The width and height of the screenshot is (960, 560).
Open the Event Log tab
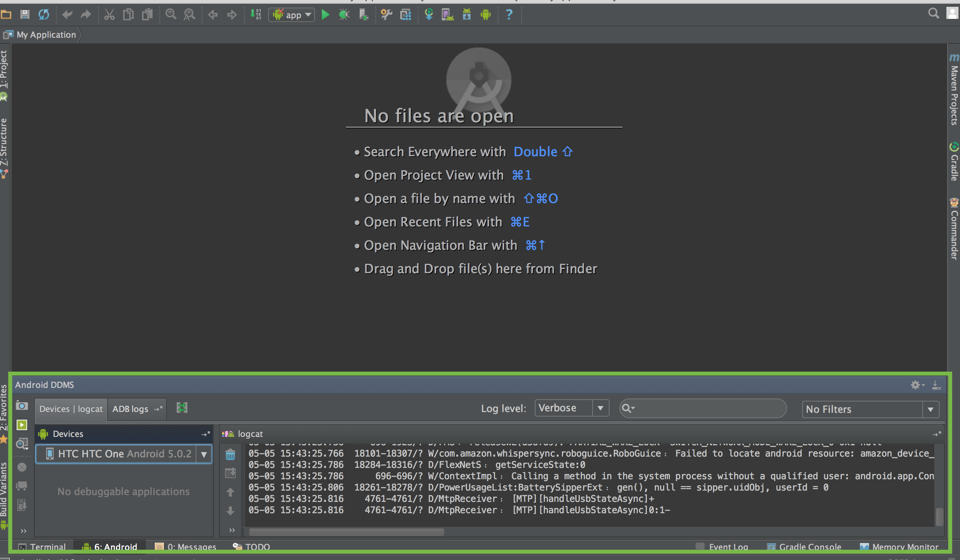point(722,547)
